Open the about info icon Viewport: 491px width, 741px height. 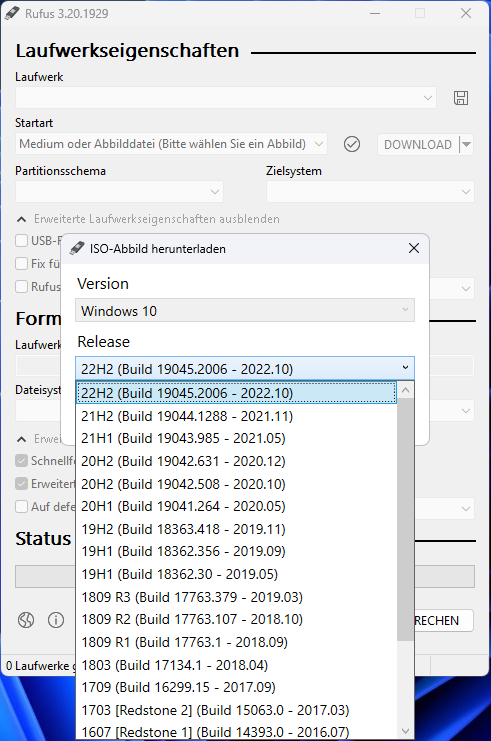(56, 620)
